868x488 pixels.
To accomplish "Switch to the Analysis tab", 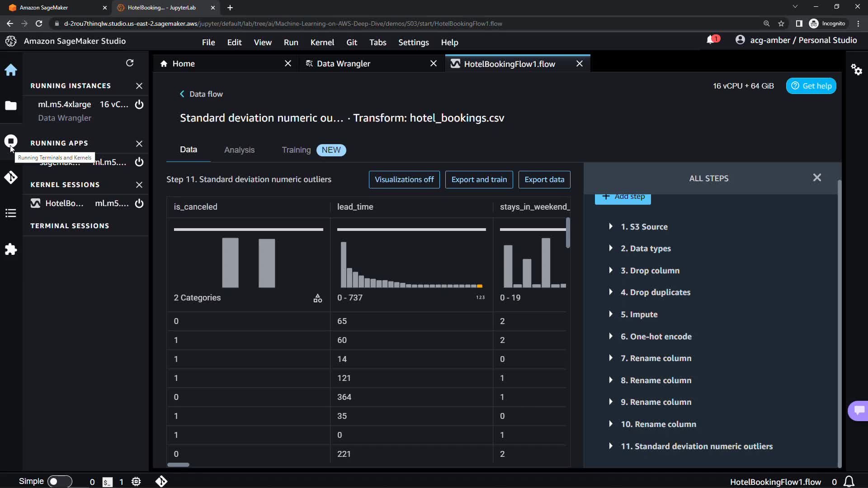I will pyautogui.click(x=239, y=150).
